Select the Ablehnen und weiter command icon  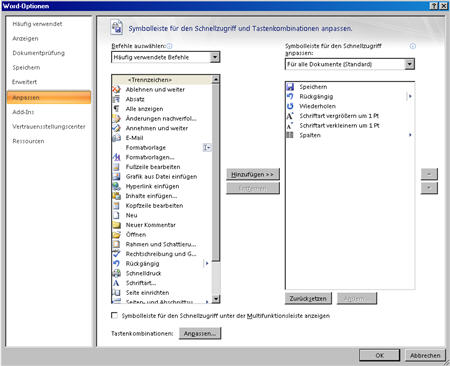(116, 89)
